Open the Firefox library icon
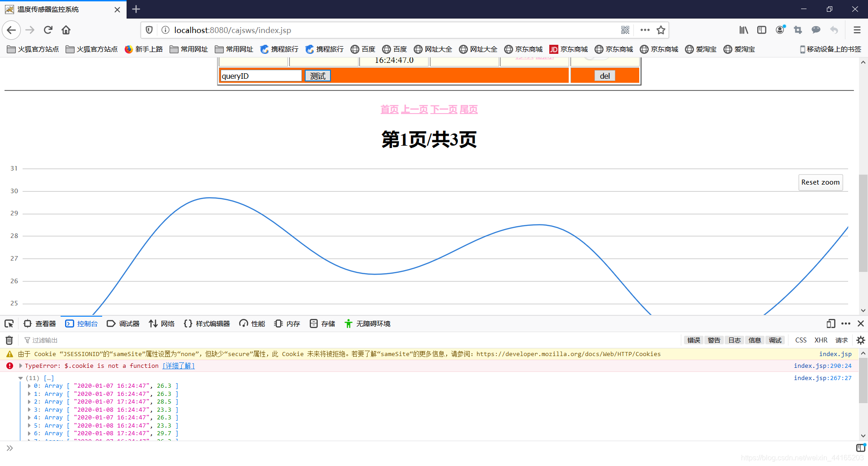The width and height of the screenshot is (868, 466). [x=744, y=30]
